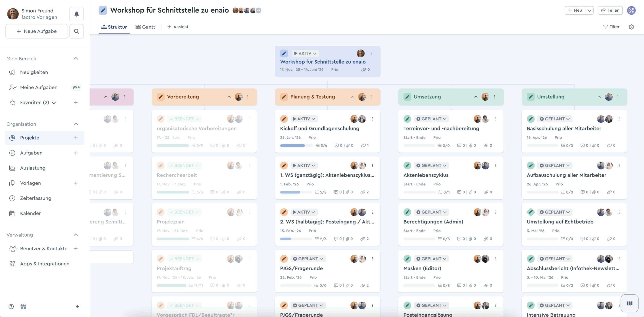Collapse the Umsetzung package column

(476, 97)
